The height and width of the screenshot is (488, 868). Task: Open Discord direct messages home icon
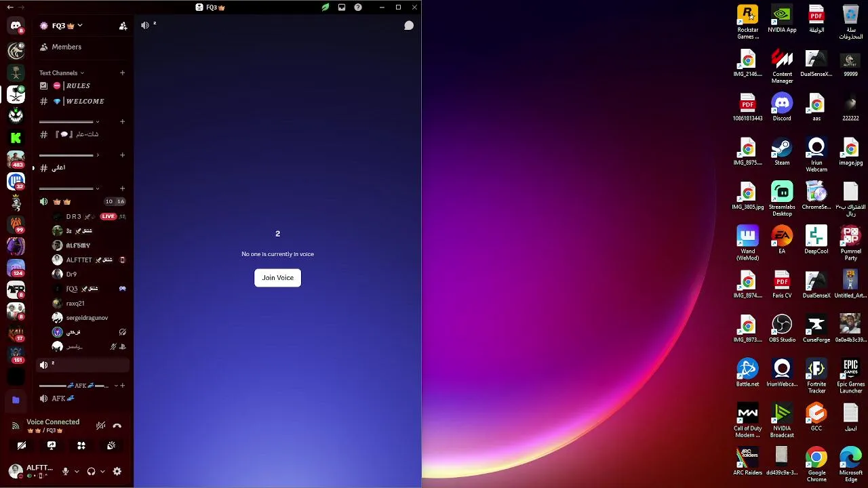click(x=16, y=26)
